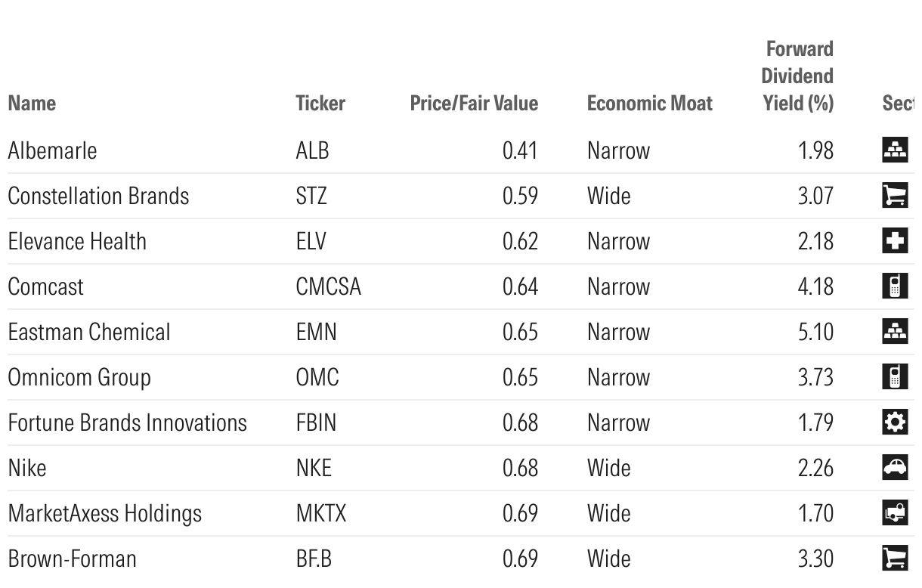
Task: Click Constellation Brands' shopping cart sector icon
Action: tap(895, 196)
